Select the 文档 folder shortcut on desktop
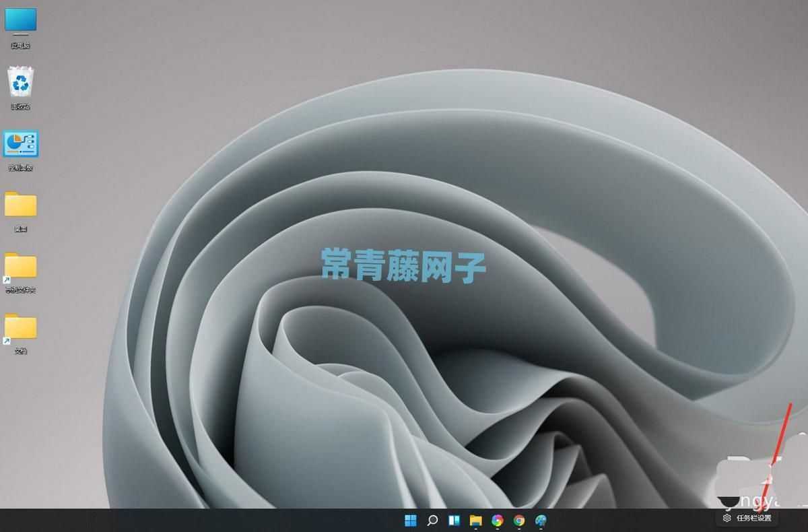 coord(21,333)
